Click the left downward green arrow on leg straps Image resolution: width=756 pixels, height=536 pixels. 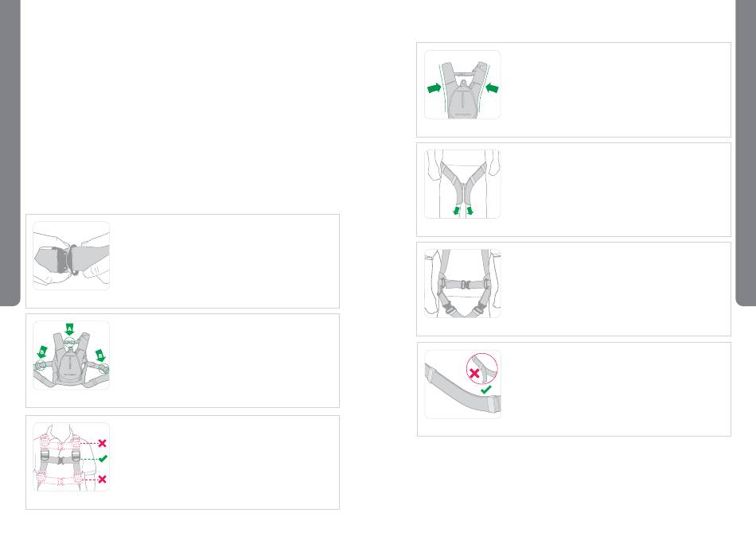pos(456,210)
